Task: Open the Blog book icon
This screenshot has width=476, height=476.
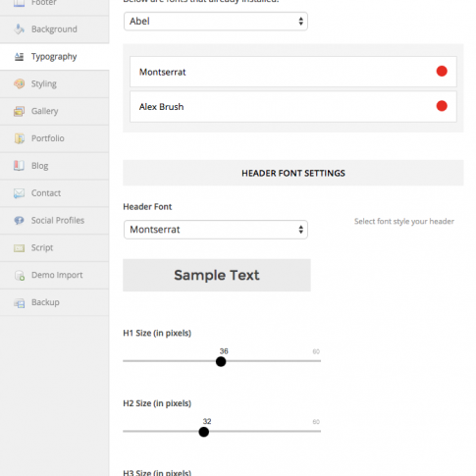Action: pos(19,166)
